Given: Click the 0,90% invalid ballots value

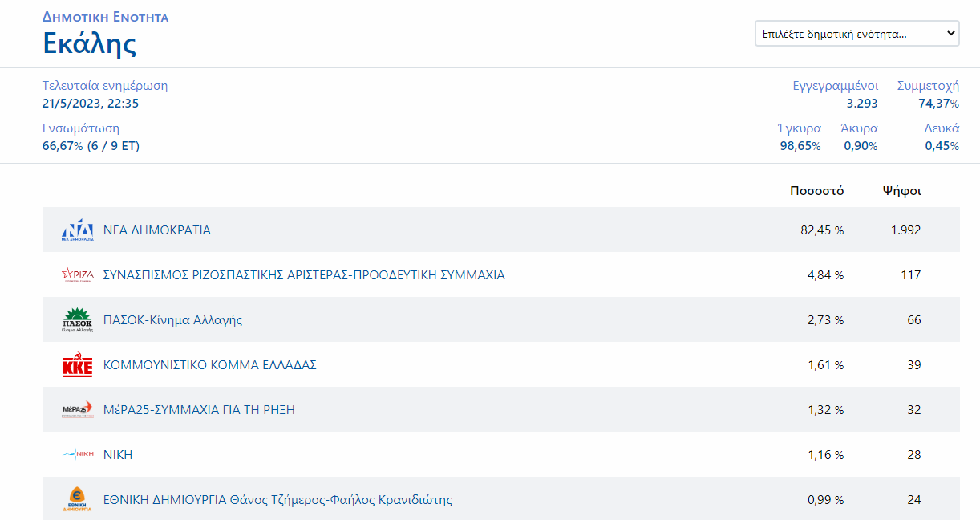Looking at the screenshot, I should click(861, 145).
